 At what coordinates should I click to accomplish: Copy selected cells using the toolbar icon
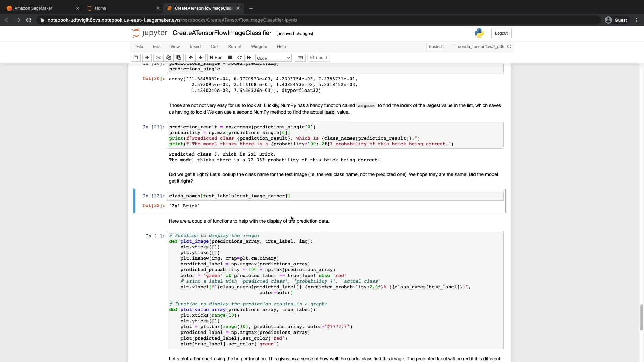tap(169, 58)
